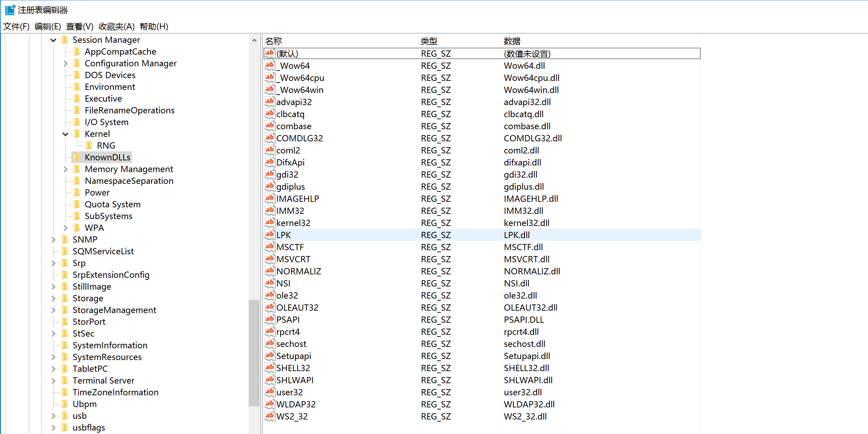Screen dimensions: 868x434
Task: Click the tree pane scrollbar thumb
Action: pos(254,352)
